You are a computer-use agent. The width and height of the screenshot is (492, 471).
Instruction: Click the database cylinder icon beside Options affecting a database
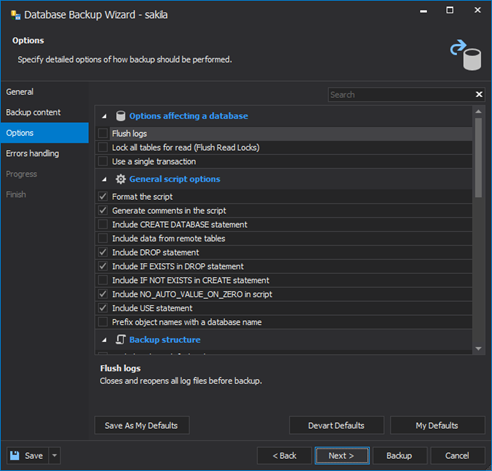click(x=120, y=116)
